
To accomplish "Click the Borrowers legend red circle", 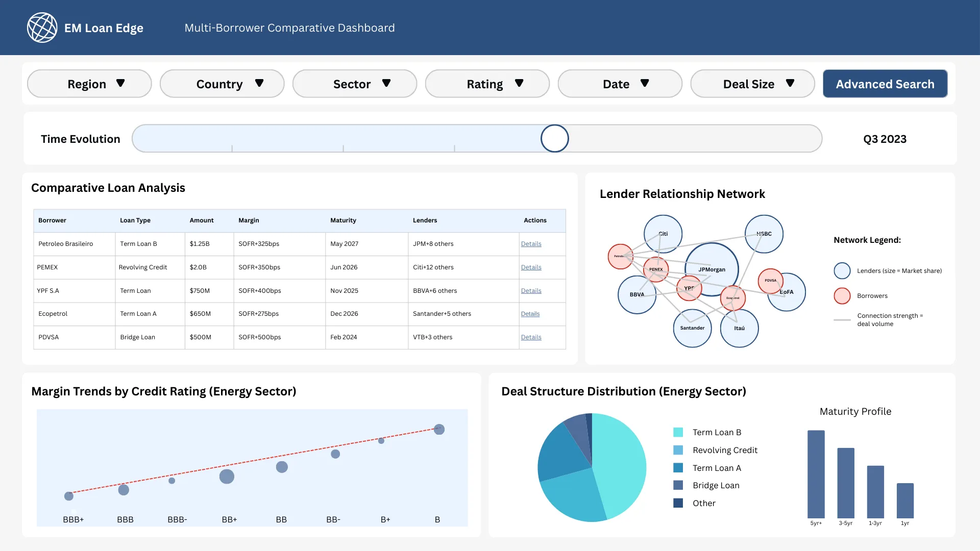I will [842, 295].
